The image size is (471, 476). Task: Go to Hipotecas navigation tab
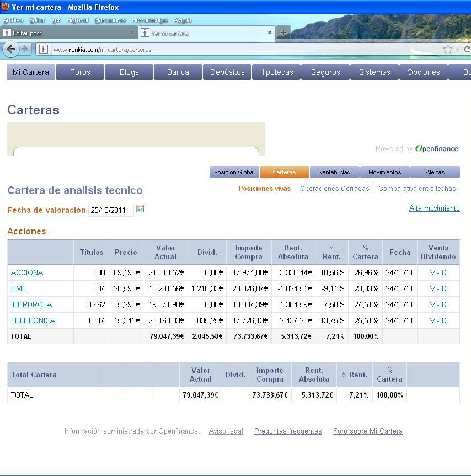(276, 72)
